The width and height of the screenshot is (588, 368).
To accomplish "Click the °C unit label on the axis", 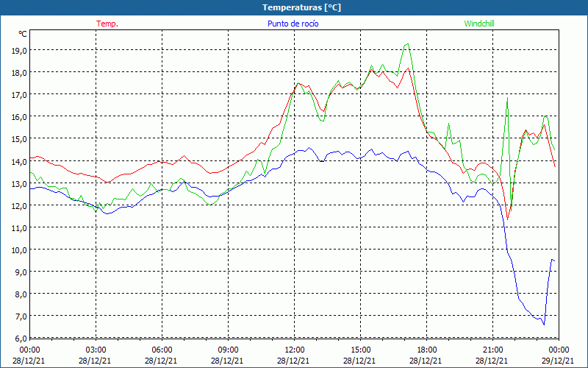I will click(23, 34).
